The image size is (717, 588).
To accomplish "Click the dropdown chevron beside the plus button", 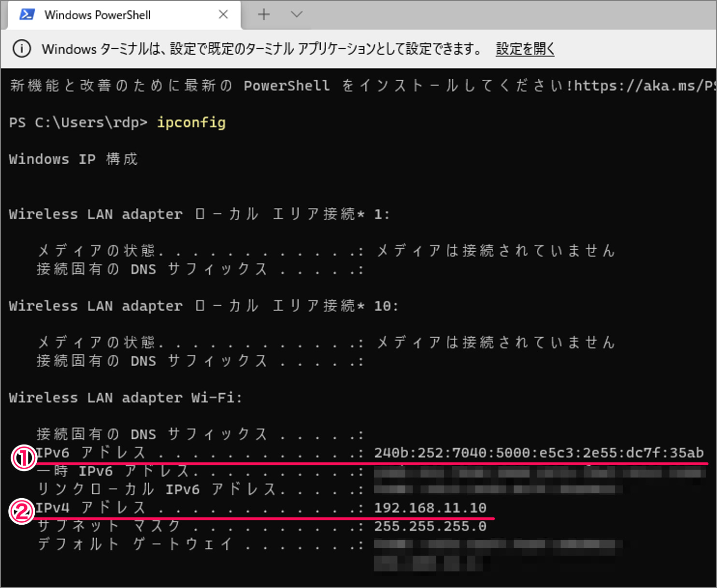I will [296, 14].
